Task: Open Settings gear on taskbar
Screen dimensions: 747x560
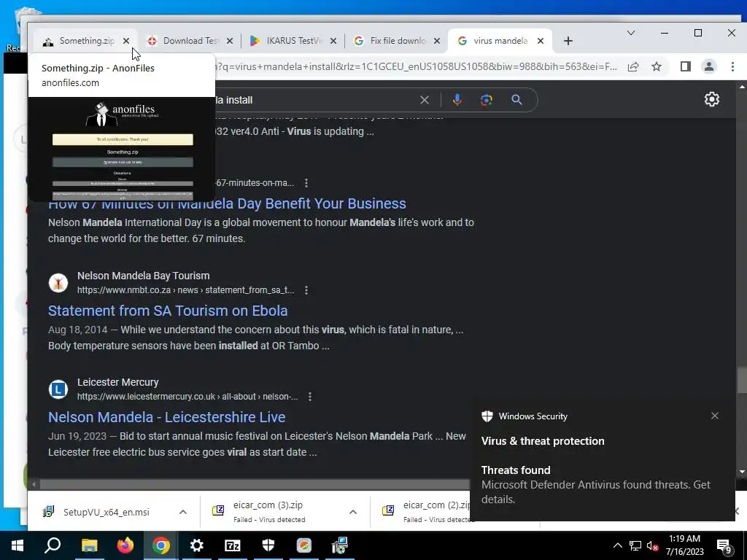Action: [197, 545]
